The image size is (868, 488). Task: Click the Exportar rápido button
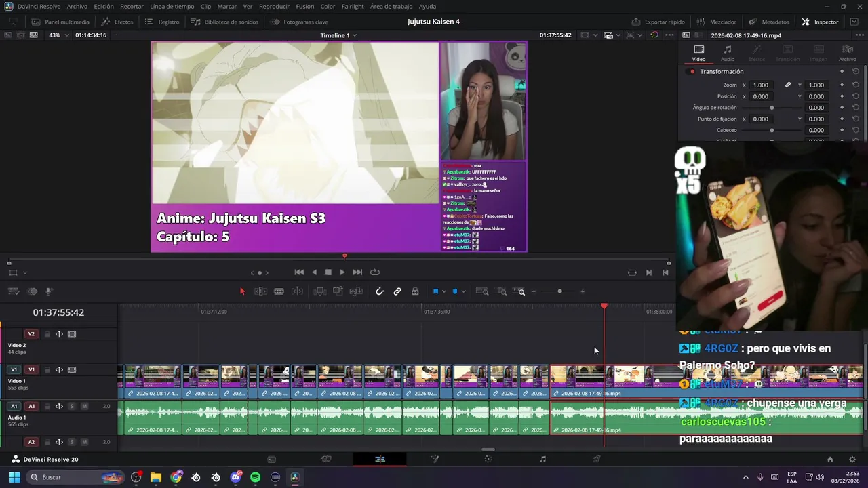click(658, 22)
